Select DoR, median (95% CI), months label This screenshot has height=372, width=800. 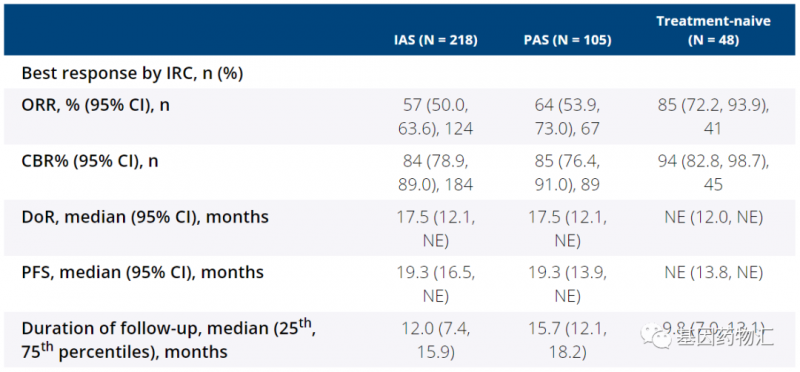tap(145, 217)
